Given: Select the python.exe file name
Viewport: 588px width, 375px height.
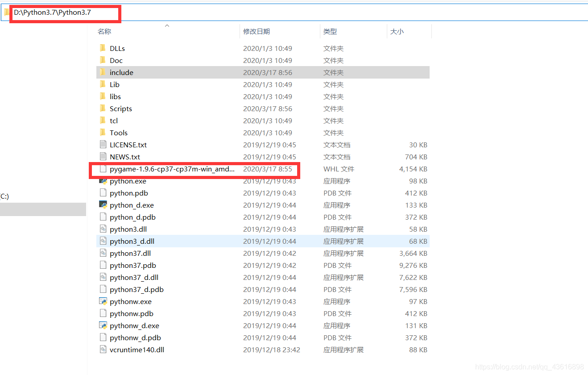Looking at the screenshot, I should (x=128, y=181).
